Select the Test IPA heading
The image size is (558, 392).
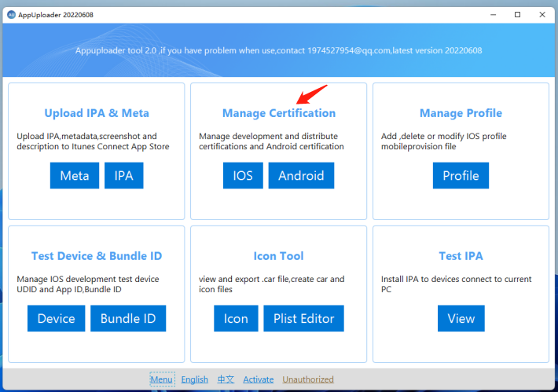461,256
